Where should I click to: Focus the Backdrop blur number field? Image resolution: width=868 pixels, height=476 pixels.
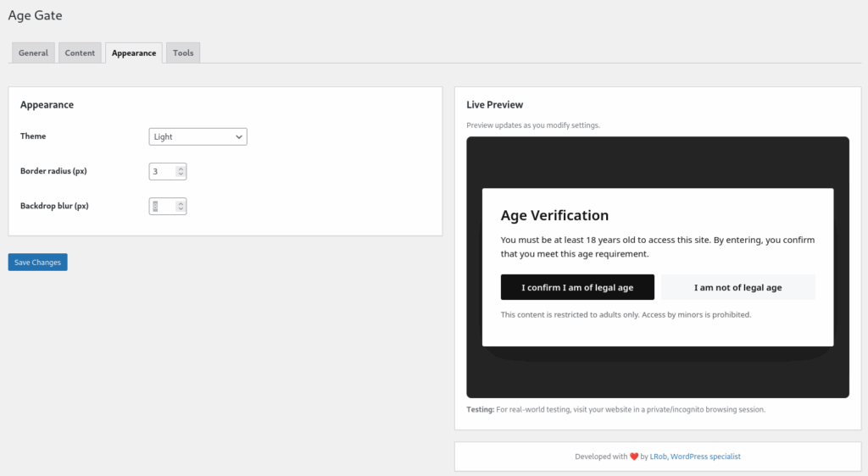click(x=162, y=206)
